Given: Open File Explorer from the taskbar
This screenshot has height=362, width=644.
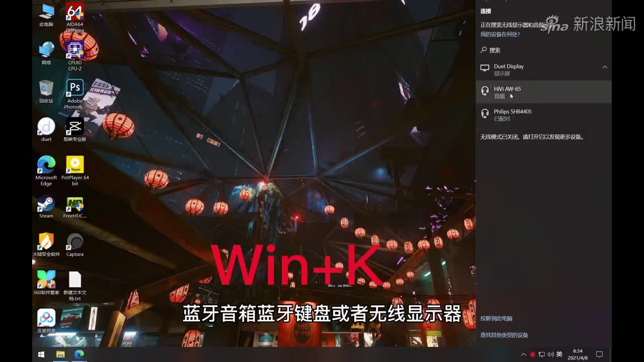Looking at the screenshot, I should [x=60, y=354].
